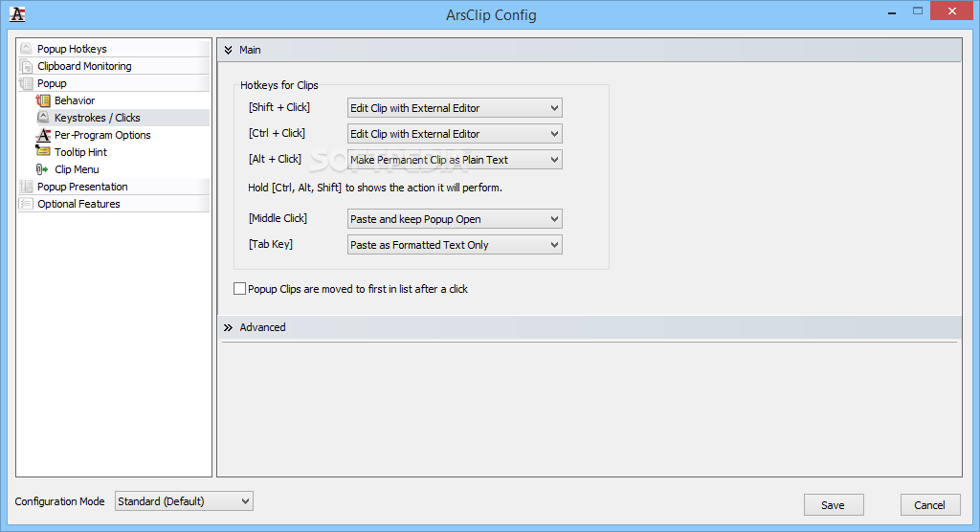Click the Keystrokes / Clicks icon

point(43,118)
